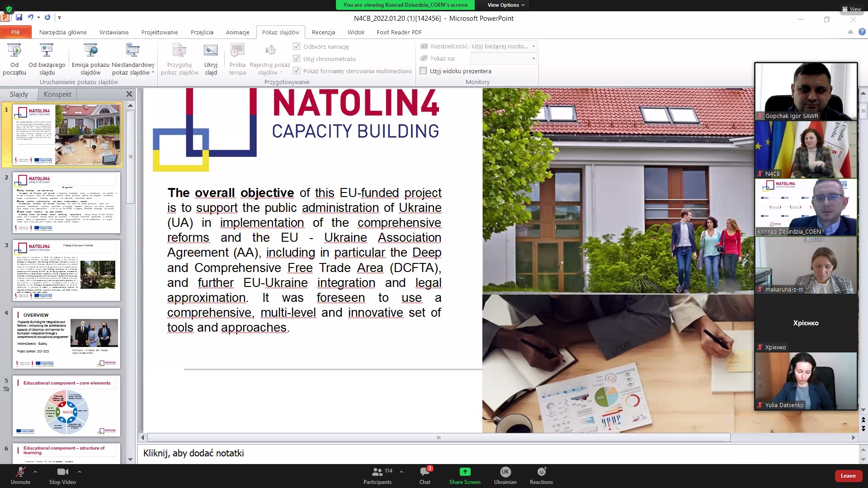The width and height of the screenshot is (868, 488).
Task: Open Foxit Reader PDF tab
Action: pos(399,32)
